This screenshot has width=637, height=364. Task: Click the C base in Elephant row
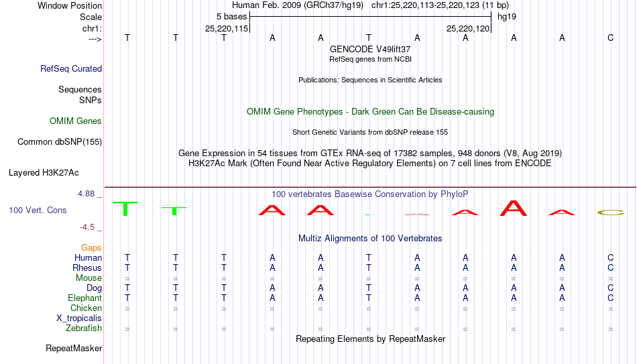click(611, 298)
